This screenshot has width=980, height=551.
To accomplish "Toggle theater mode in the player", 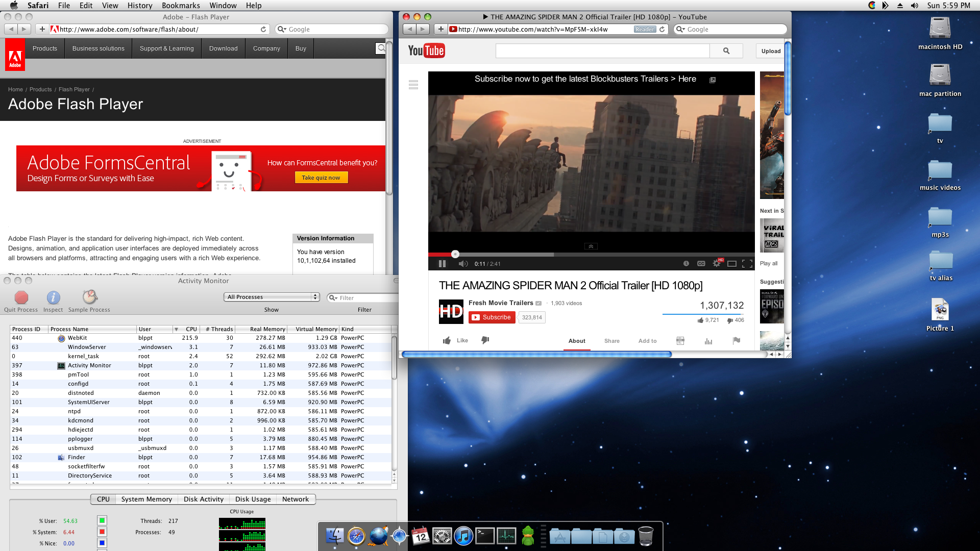I will 731,264.
